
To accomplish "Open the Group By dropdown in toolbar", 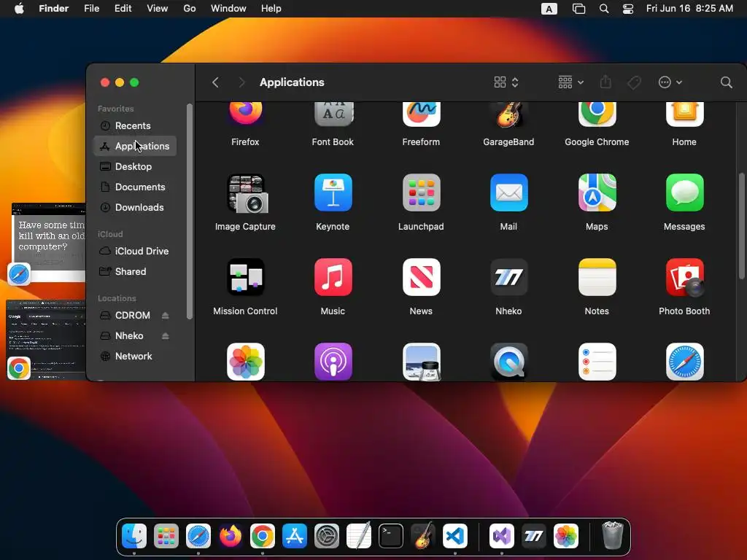I will coord(570,82).
